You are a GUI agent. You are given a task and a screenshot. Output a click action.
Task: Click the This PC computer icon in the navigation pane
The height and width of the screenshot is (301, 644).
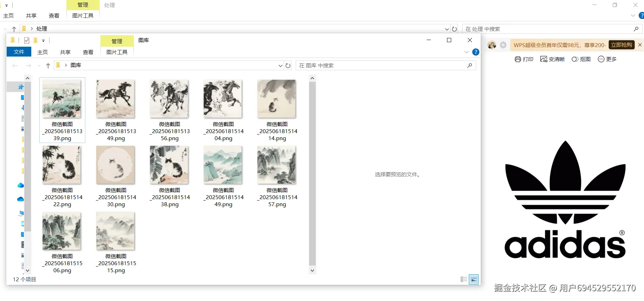[21, 213]
